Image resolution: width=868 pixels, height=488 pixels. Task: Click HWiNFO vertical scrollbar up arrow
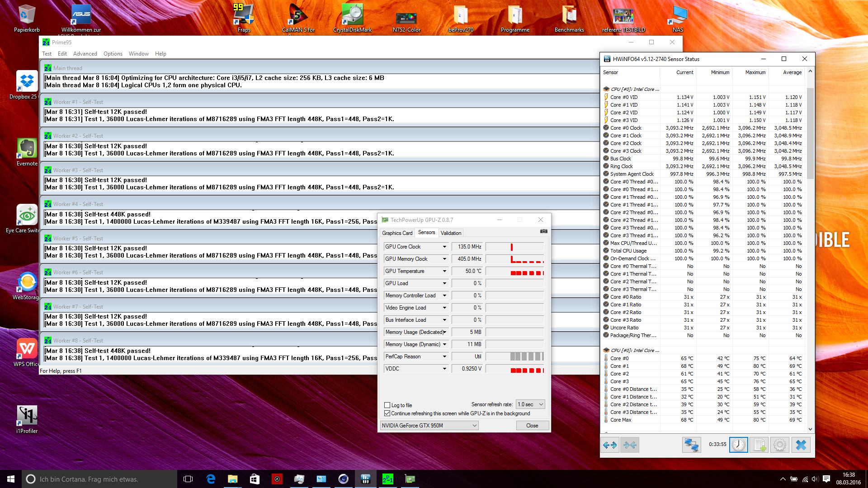[810, 71]
